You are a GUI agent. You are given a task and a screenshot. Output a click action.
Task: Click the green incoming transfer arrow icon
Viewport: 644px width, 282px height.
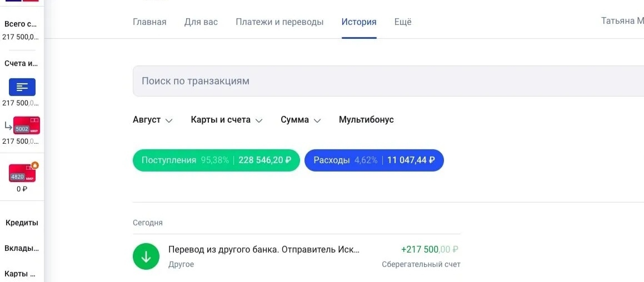pyautogui.click(x=146, y=256)
